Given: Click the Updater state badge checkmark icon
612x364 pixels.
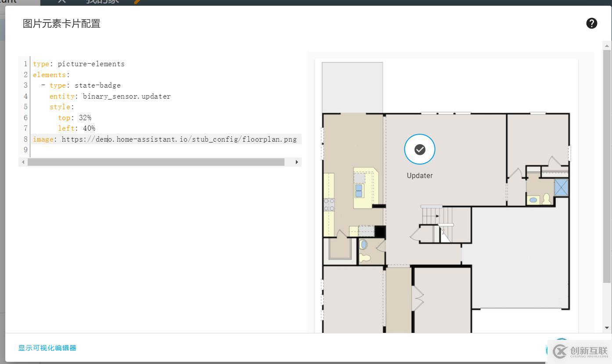Looking at the screenshot, I should point(420,150).
